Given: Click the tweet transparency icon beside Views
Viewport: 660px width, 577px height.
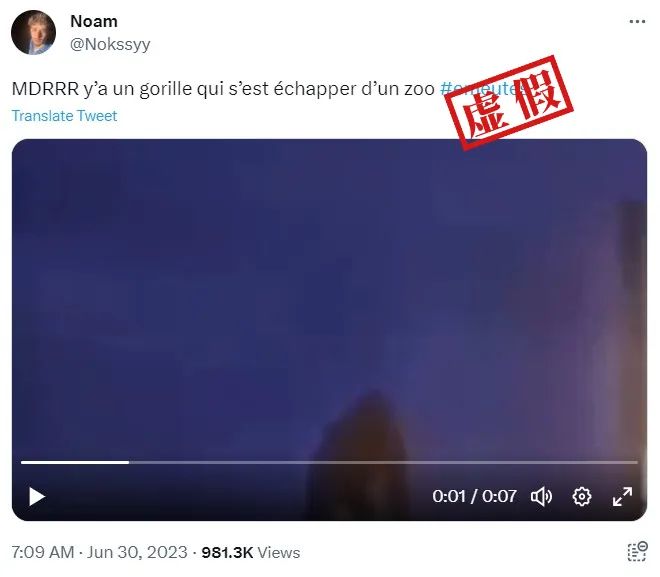Looking at the screenshot, I should 637,552.
